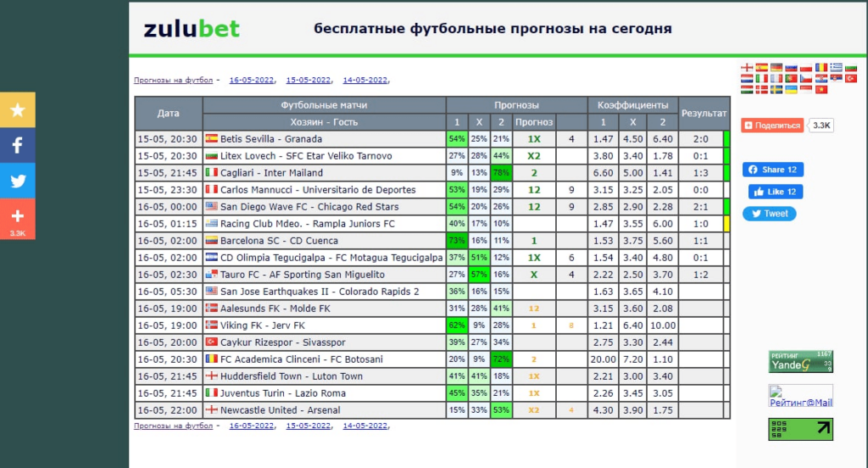Pick the Vietnamese flag language icon
Screen dimensions: 868x468
[821, 90]
